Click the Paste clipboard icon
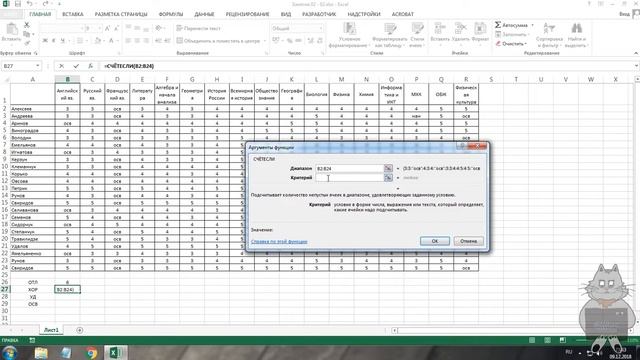This screenshot has width=640, height=360. [11, 29]
